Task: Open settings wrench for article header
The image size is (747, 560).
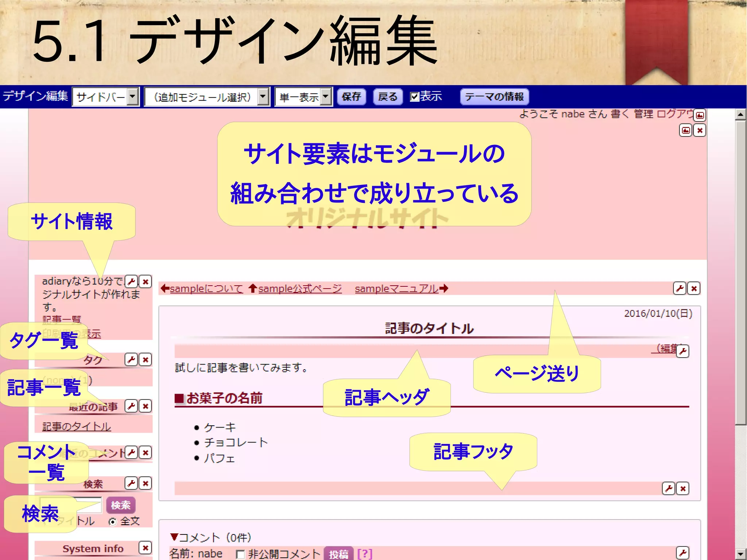Action: pyautogui.click(x=683, y=351)
